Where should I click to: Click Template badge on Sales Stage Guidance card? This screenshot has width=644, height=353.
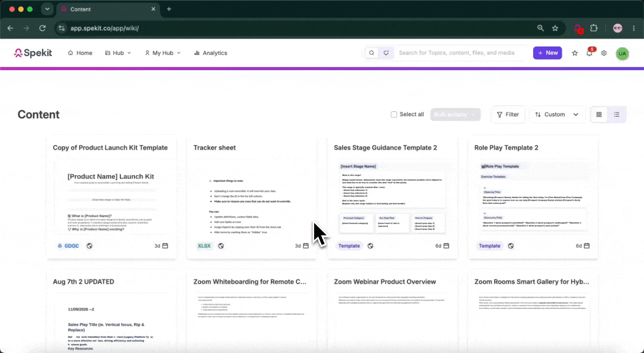pyautogui.click(x=349, y=246)
